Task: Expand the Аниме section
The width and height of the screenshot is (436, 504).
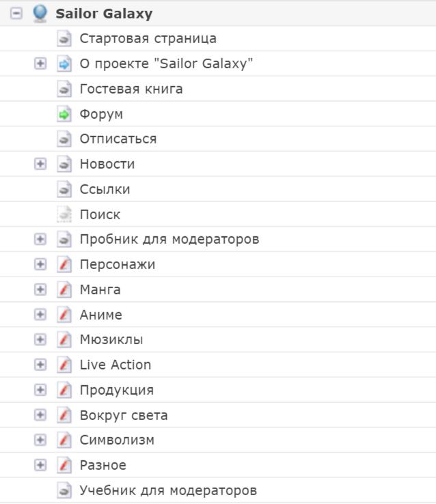Action: pyautogui.click(x=40, y=315)
